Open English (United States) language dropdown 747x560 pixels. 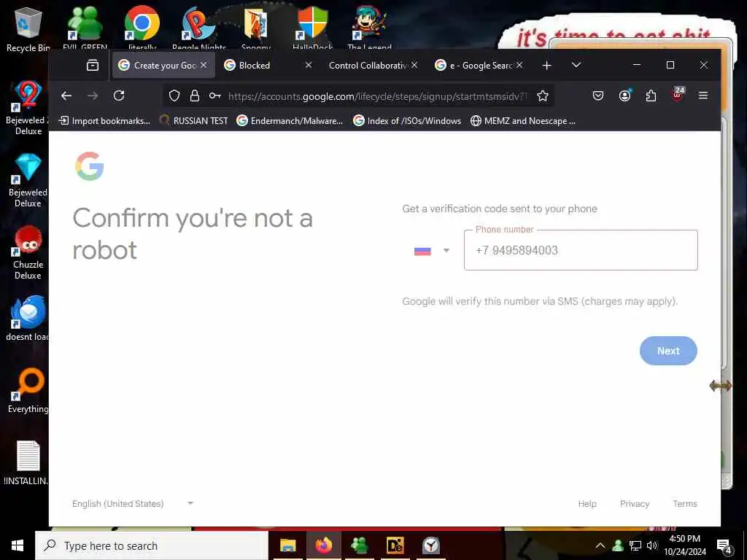(x=133, y=503)
